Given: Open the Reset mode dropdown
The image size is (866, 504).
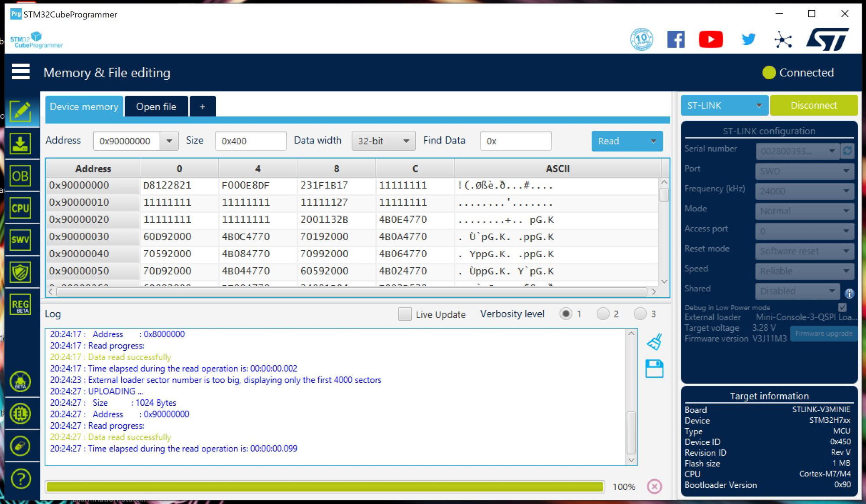Looking at the screenshot, I should pos(805,251).
